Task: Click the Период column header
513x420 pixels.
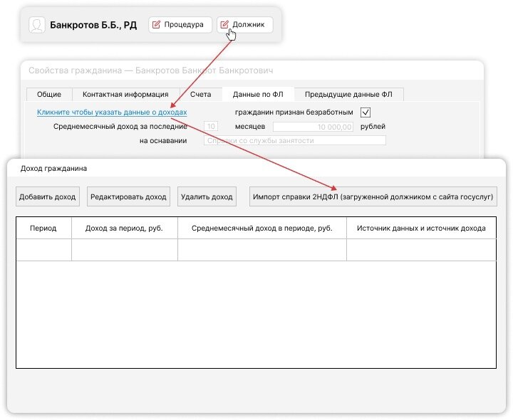Action: coord(43,228)
